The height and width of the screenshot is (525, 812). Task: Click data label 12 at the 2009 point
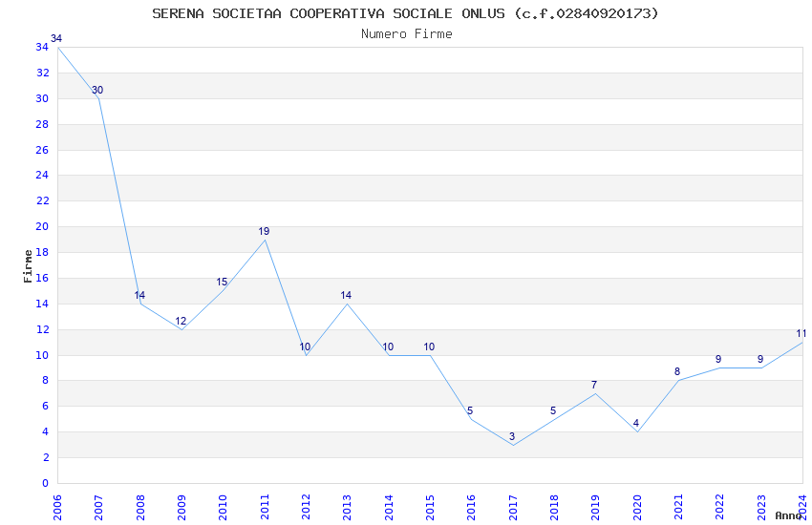pos(181,322)
